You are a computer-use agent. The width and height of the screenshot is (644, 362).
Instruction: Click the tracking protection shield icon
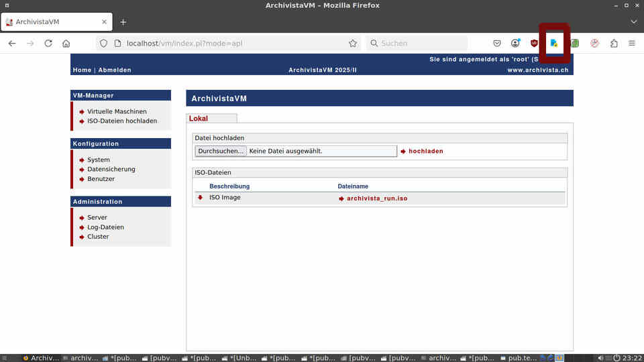click(103, 43)
